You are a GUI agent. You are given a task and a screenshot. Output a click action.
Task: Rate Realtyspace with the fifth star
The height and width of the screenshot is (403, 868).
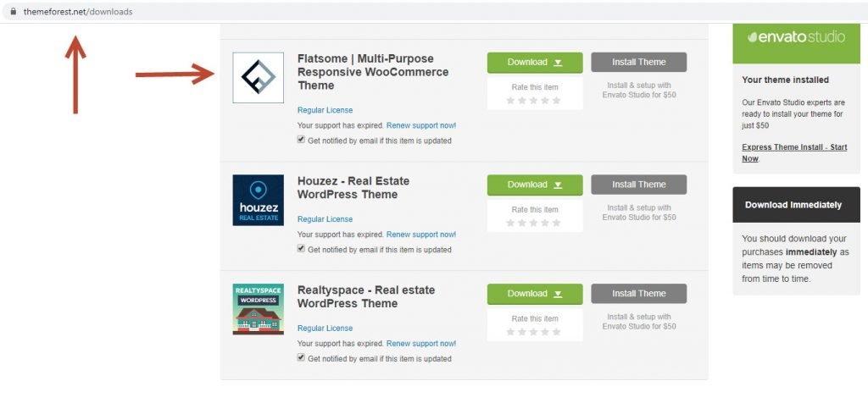point(556,332)
